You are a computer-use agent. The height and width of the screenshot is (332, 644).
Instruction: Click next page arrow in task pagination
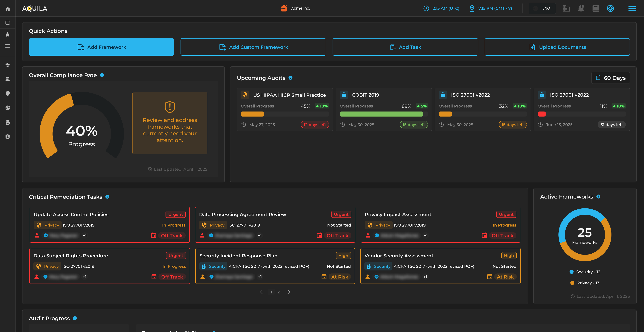click(x=289, y=292)
